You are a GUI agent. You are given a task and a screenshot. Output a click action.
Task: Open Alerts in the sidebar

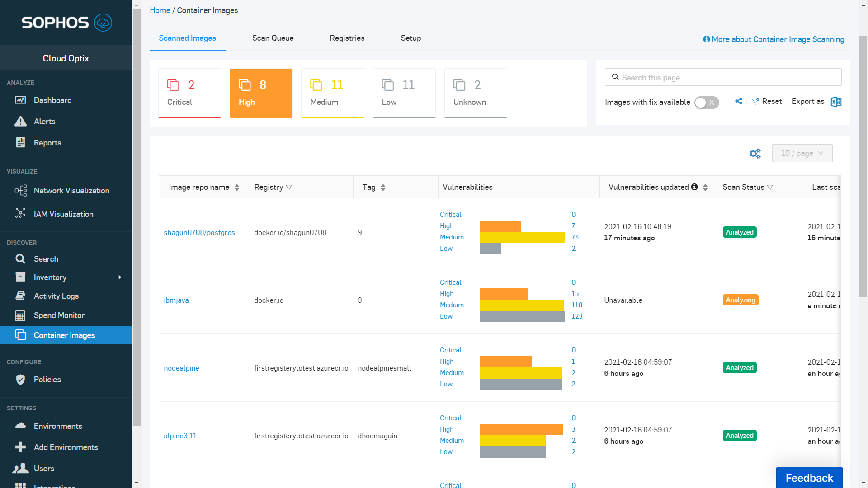point(44,122)
